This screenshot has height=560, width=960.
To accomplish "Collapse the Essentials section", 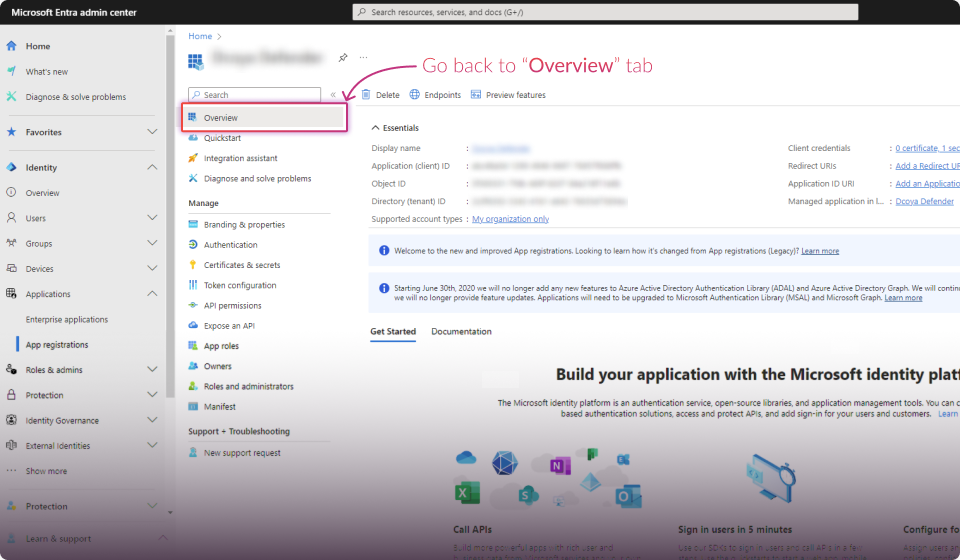I will [x=376, y=128].
